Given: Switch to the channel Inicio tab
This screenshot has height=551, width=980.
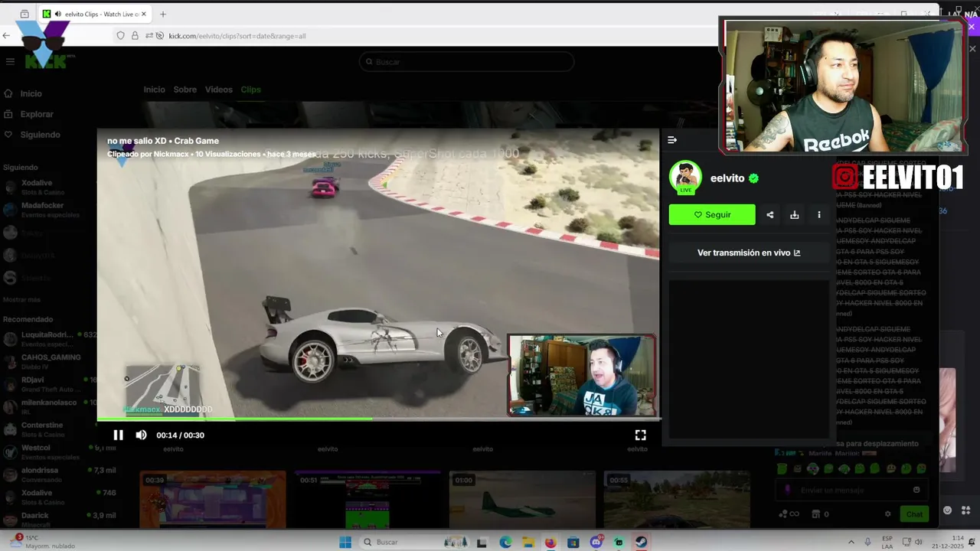Looking at the screenshot, I should tap(154, 90).
